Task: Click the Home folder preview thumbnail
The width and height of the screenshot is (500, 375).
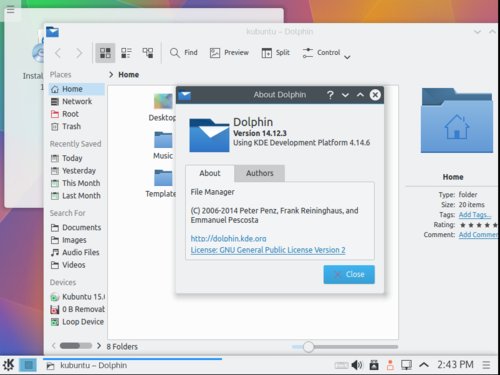Action: (457, 120)
